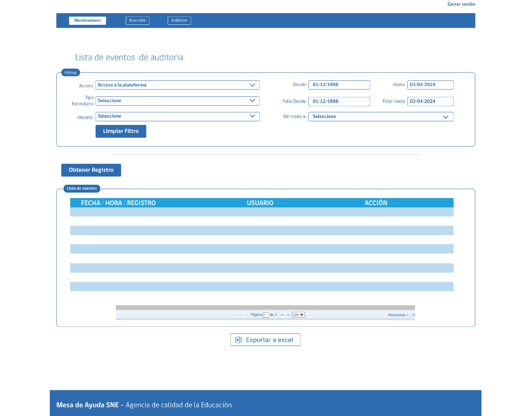This screenshot has height=416, width=532.
Task: Focus the Hasta date input
Action: [x=430, y=85]
